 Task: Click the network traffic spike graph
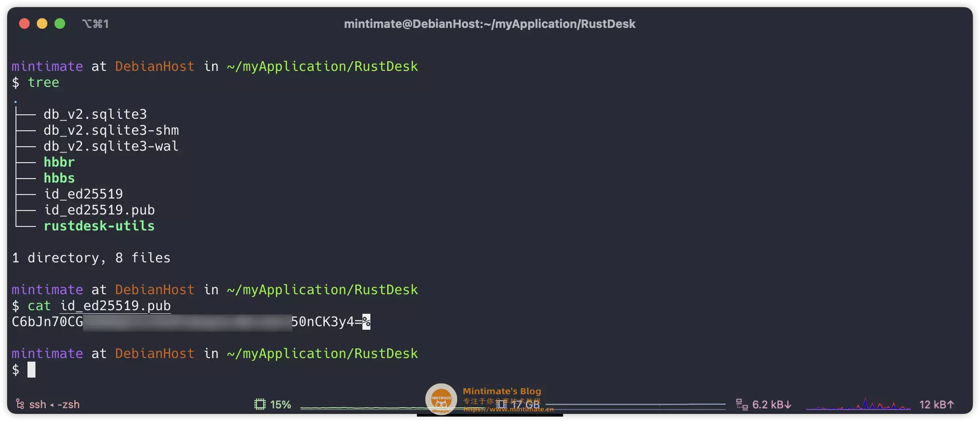pyautogui.click(x=859, y=404)
